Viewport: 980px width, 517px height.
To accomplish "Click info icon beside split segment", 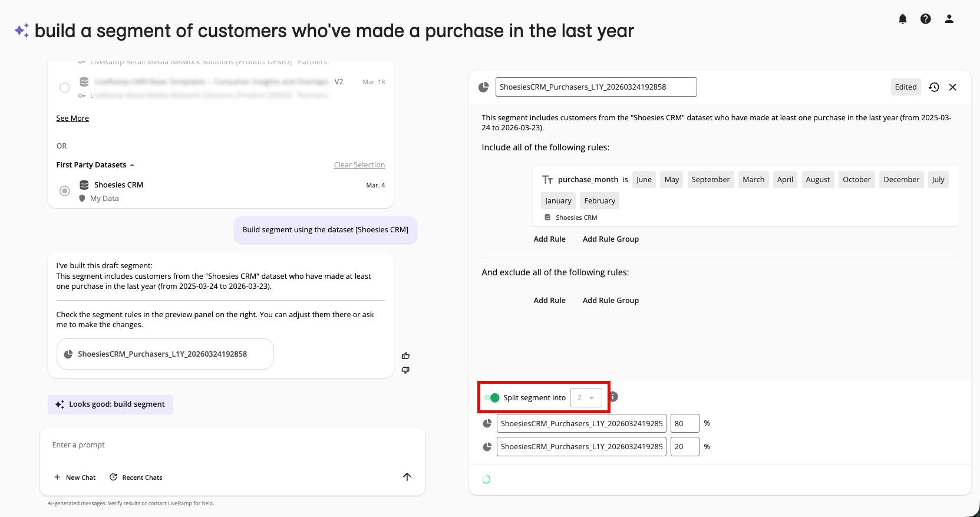I will (x=614, y=397).
